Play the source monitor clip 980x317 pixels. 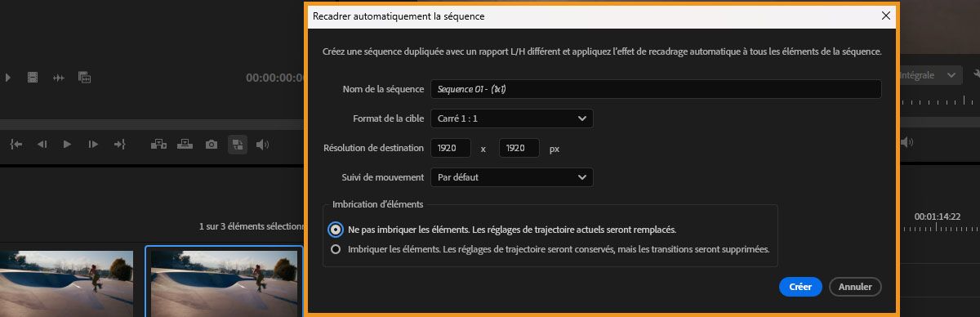[67, 144]
